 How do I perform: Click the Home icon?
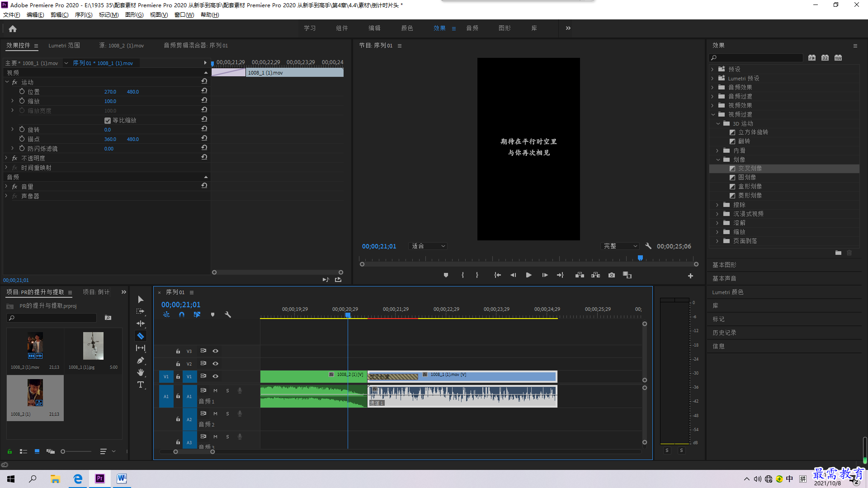click(x=13, y=28)
